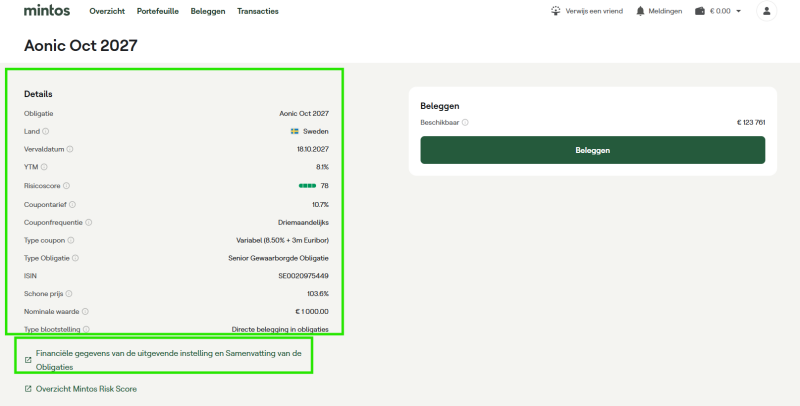The image size is (800, 406).
Task: Click the info icon next to Risicoscore
Action: (x=66, y=186)
